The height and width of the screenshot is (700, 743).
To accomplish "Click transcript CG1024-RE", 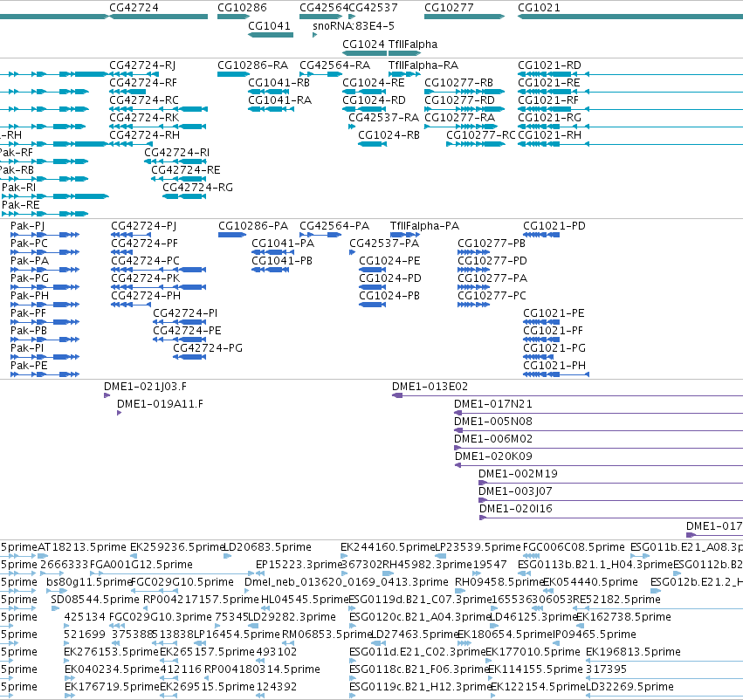I will (x=374, y=82).
